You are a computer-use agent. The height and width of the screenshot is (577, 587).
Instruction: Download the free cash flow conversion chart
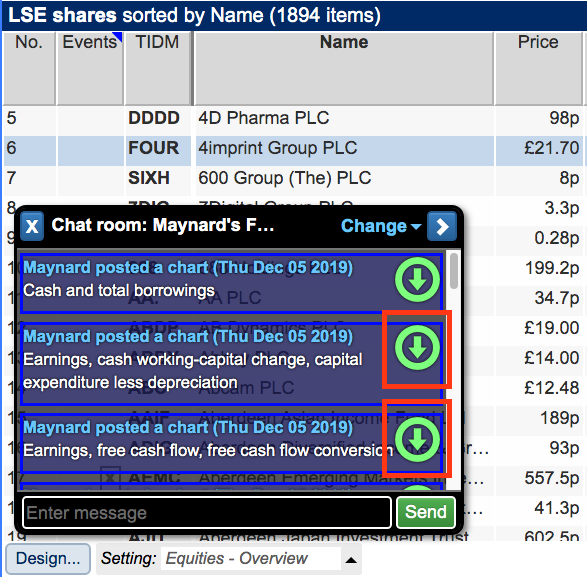tap(417, 440)
